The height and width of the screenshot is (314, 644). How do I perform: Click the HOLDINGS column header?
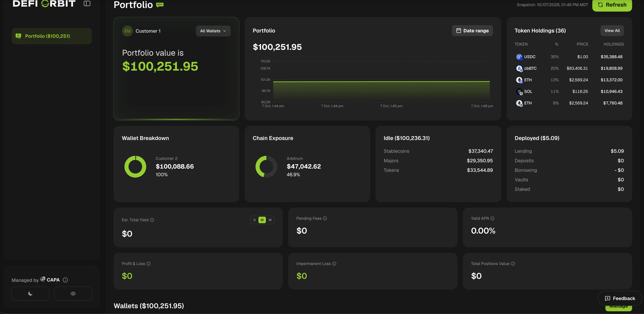click(614, 44)
